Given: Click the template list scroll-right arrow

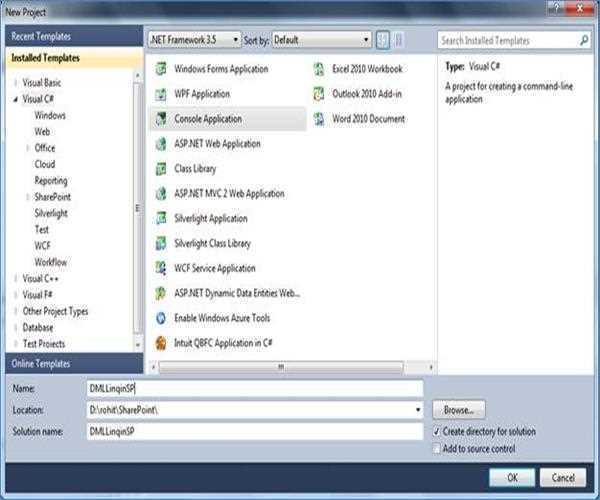Looking at the screenshot, I should coord(431,367).
